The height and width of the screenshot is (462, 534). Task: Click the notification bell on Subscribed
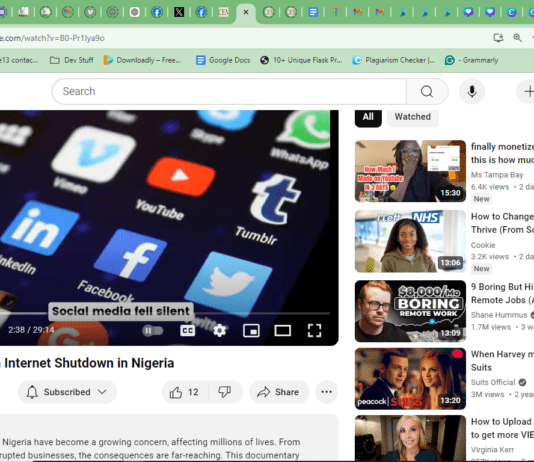32,392
